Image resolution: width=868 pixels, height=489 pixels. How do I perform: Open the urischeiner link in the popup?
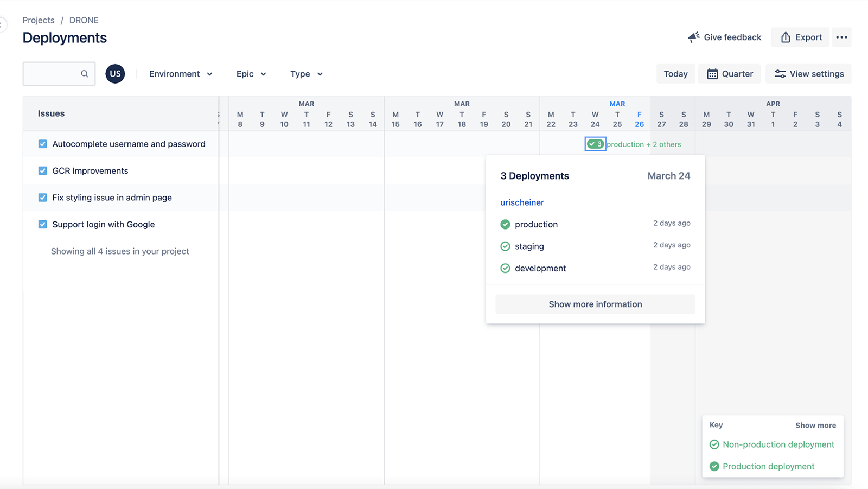point(521,202)
